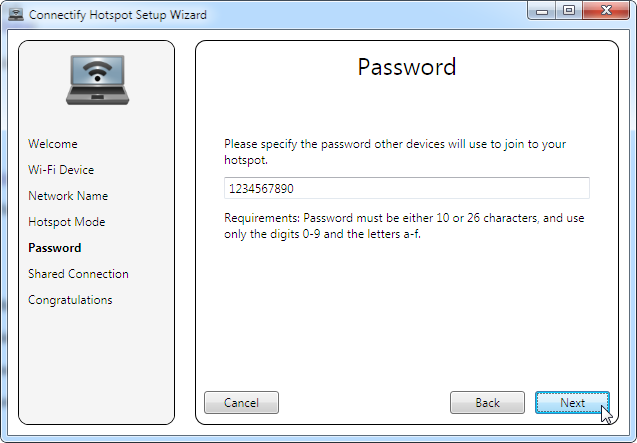
Task: Switch to the Shared Connection step
Action: tap(78, 274)
